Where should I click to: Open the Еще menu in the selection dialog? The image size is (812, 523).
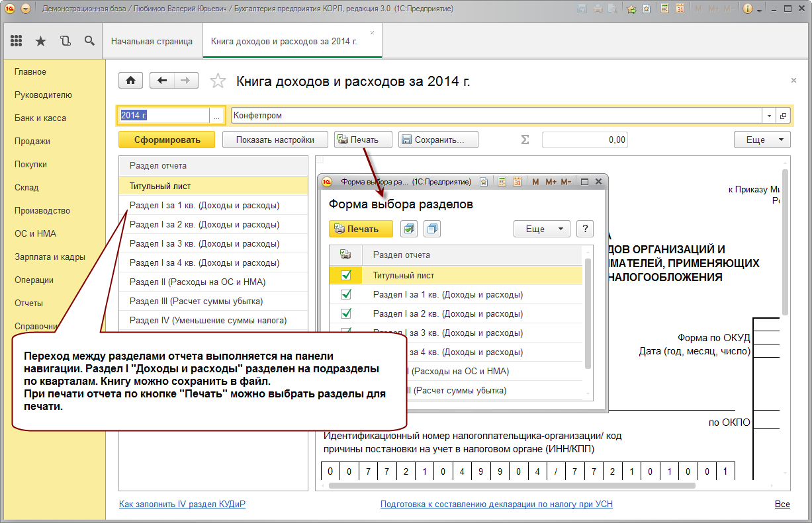click(542, 229)
